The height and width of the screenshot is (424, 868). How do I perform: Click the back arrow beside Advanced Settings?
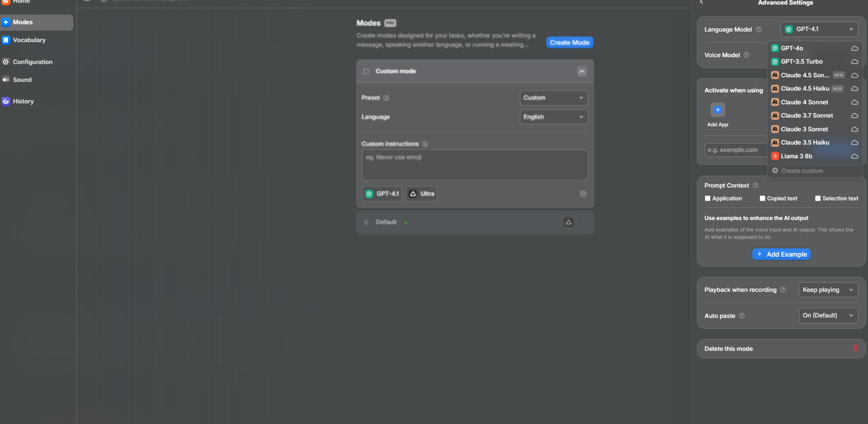point(701,2)
